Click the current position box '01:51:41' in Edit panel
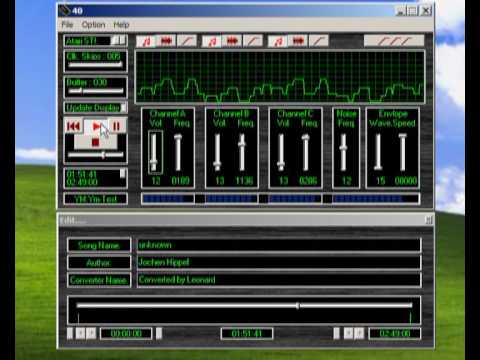Image resolution: width=480 pixels, height=360 pixels. pos(247,333)
